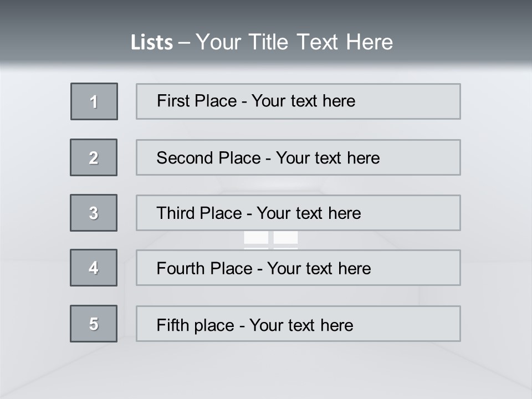Image resolution: width=532 pixels, height=399 pixels.
Task: Click the left white window pane in background
Action: click(256, 238)
